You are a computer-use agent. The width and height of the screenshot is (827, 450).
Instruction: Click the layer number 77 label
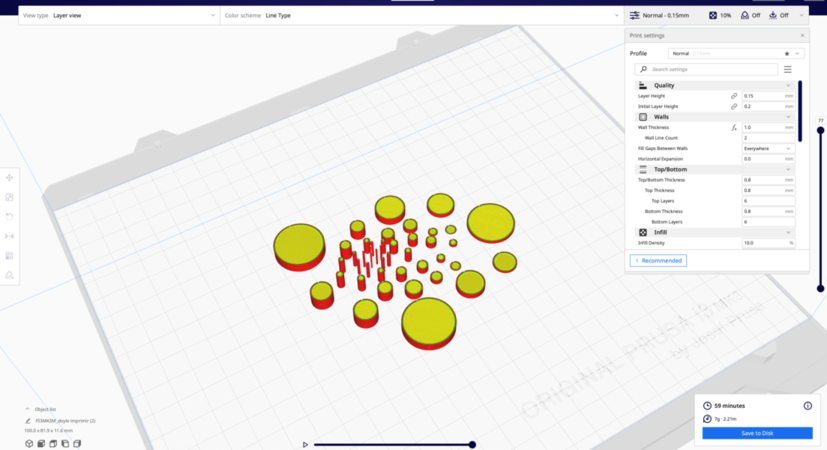click(820, 121)
